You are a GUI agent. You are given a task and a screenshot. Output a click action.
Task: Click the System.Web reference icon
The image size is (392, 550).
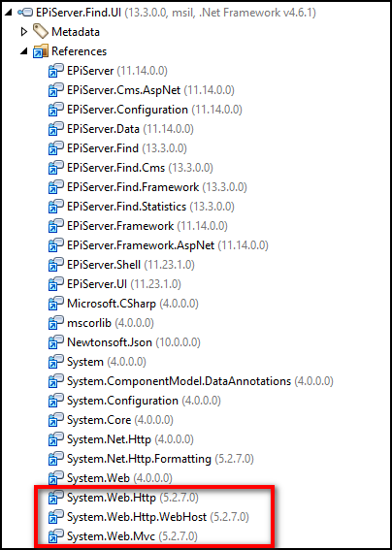[x=56, y=478]
